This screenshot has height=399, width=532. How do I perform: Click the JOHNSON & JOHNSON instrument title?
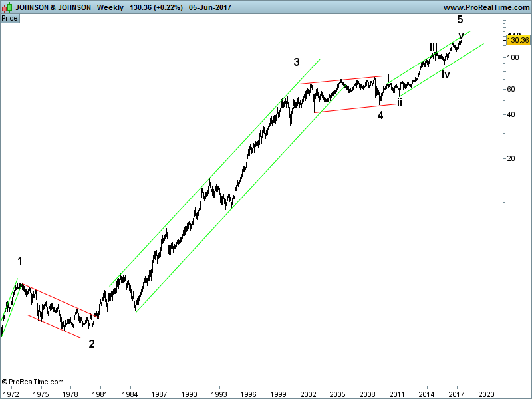tap(53, 7)
